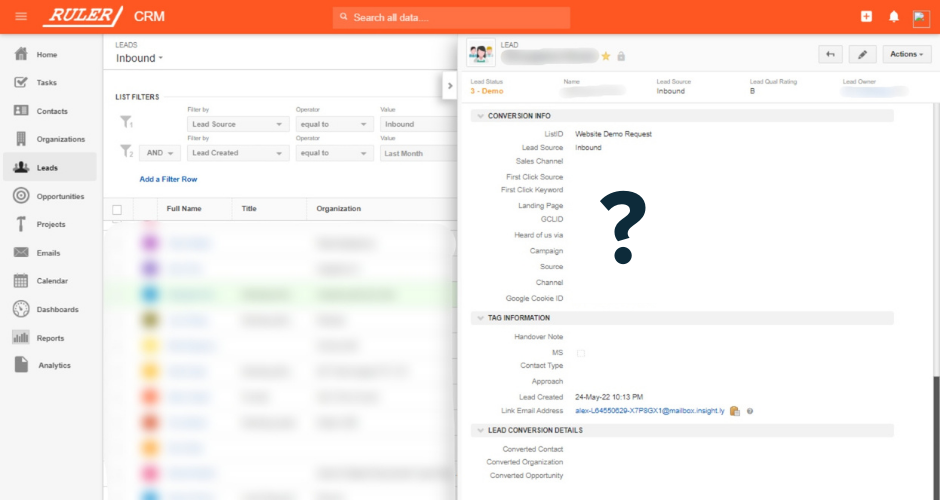Click Add a Filter Row link
Image resolution: width=940 pixels, height=500 pixels.
(x=168, y=179)
